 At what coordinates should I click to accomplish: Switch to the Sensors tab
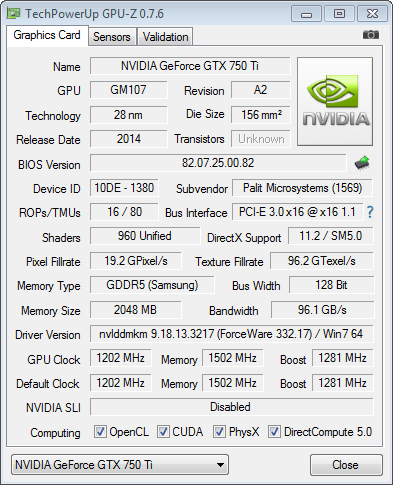[112, 36]
